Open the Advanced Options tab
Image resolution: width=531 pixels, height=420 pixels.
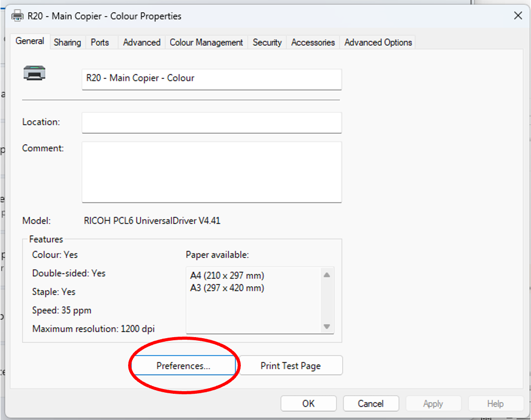click(x=378, y=42)
